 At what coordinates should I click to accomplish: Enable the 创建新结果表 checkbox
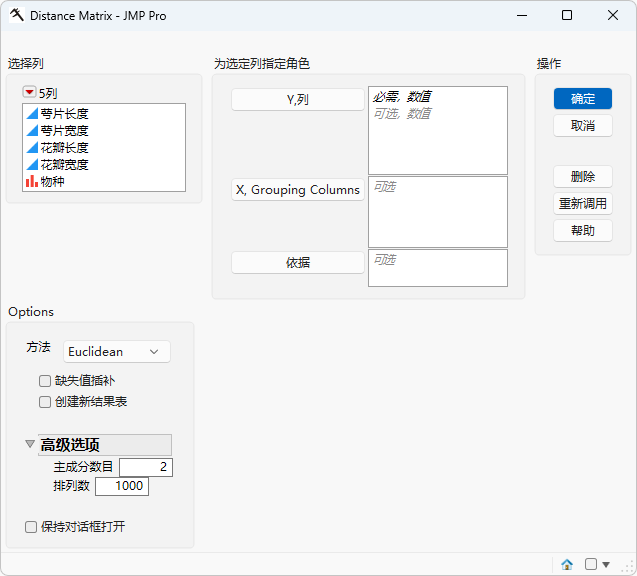click(45, 402)
